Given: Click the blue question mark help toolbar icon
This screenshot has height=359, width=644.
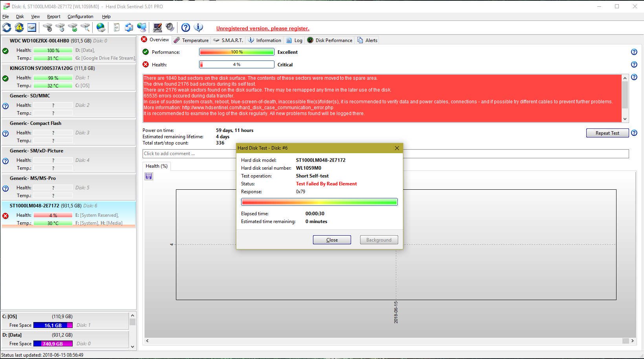Looking at the screenshot, I should (186, 27).
